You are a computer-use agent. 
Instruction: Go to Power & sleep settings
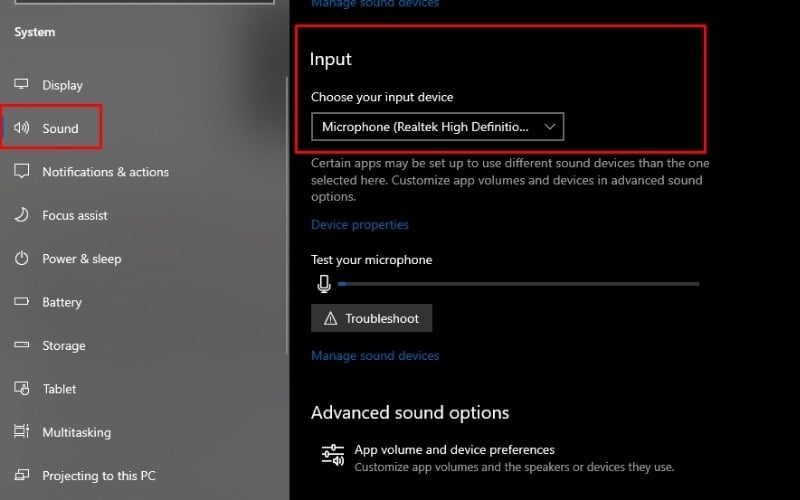pyautogui.click(x=81, y=259)
